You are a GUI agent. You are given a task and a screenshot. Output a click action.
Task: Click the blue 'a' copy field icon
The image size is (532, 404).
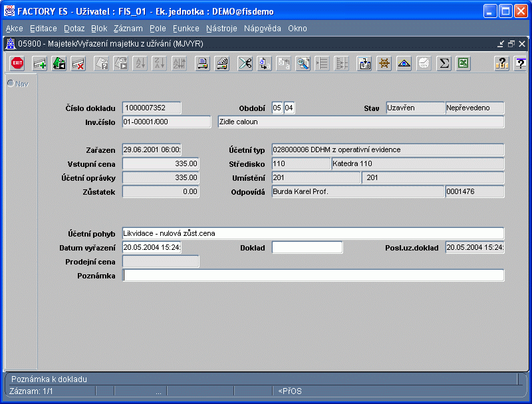264,63
